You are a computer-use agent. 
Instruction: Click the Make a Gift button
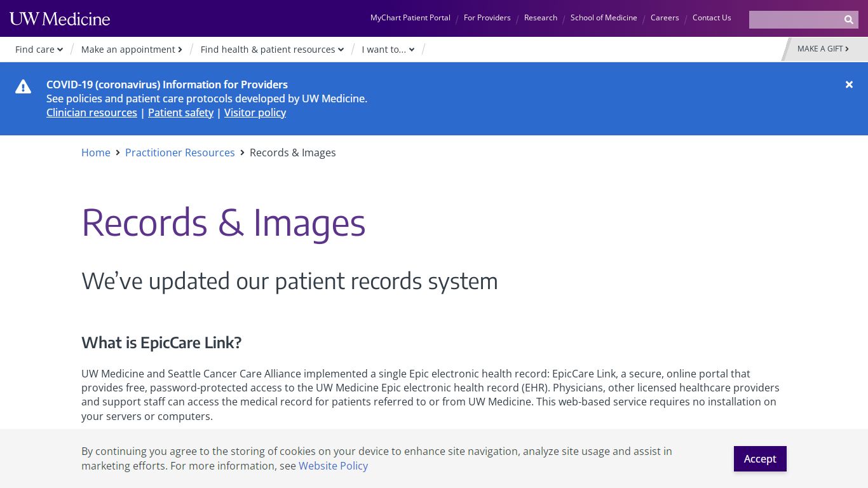tap(824, 49)
